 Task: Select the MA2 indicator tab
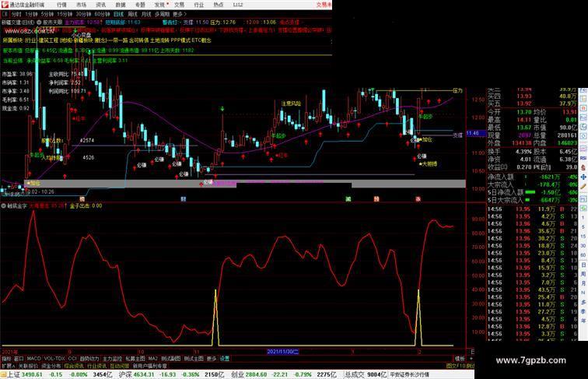click(153, 359)
